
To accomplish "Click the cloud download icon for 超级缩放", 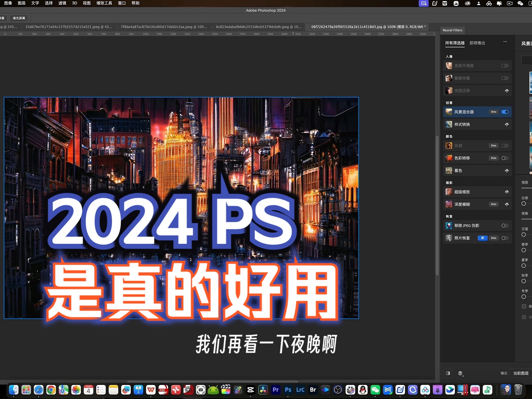I will tap(507, 192).
